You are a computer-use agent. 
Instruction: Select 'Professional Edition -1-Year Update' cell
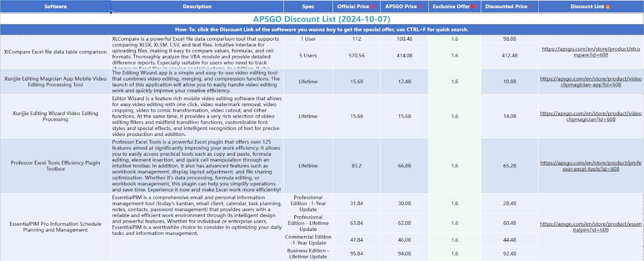308,203
